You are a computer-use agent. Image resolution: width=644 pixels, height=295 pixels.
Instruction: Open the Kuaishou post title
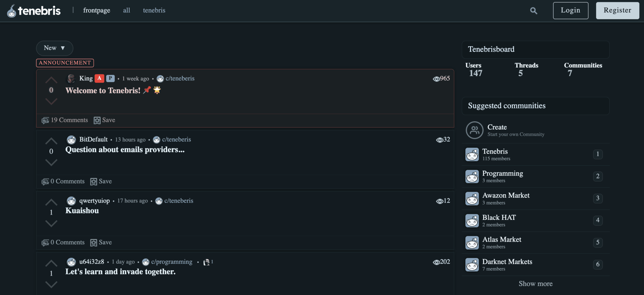(82, 210)
